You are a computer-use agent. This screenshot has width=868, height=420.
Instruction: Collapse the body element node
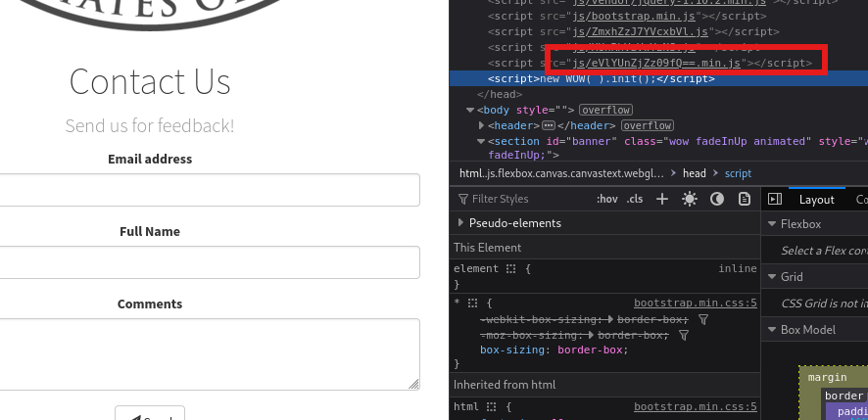(x=470, y=110)
